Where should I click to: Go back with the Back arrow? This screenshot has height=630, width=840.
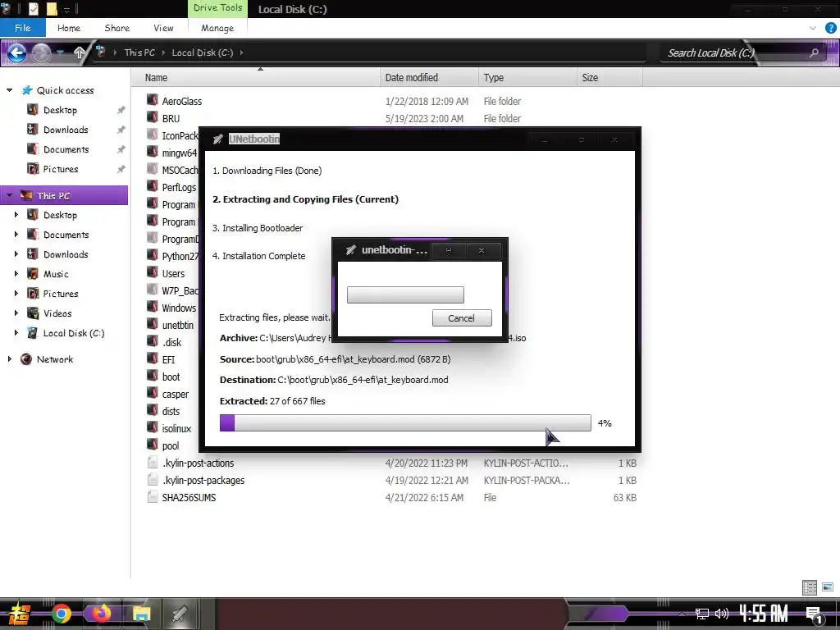16,52
